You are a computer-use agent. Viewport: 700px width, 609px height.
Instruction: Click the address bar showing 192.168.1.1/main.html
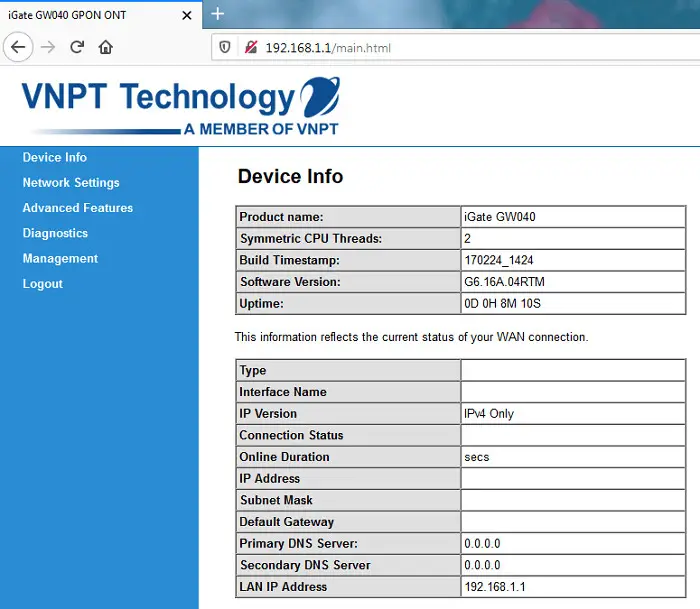pyautogui.click(x=455, y=47)
